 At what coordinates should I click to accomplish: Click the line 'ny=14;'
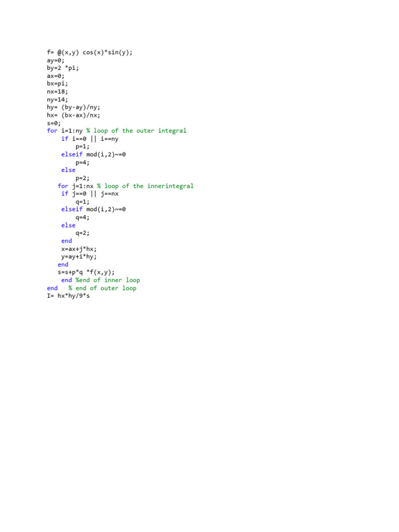57,100
